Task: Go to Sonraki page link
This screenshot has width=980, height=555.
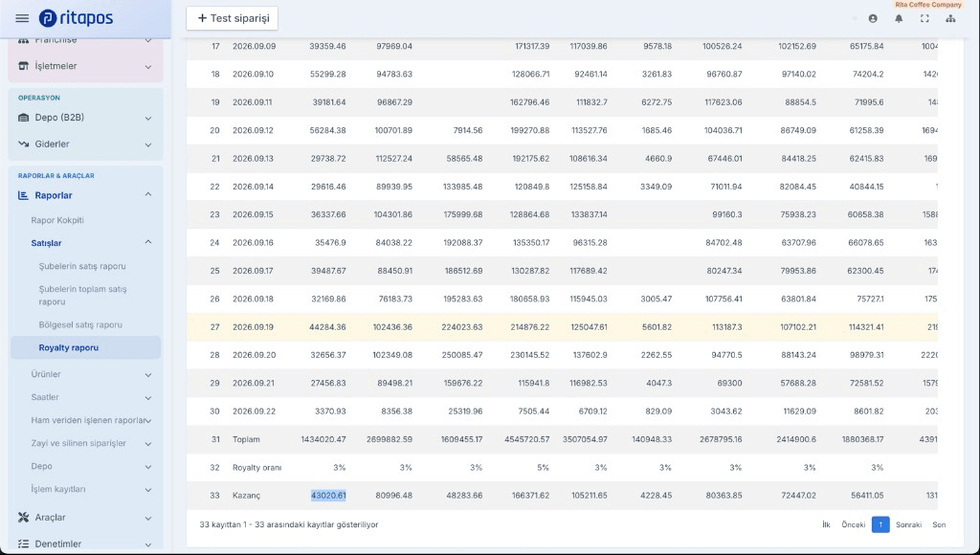Action: (909, 525)
